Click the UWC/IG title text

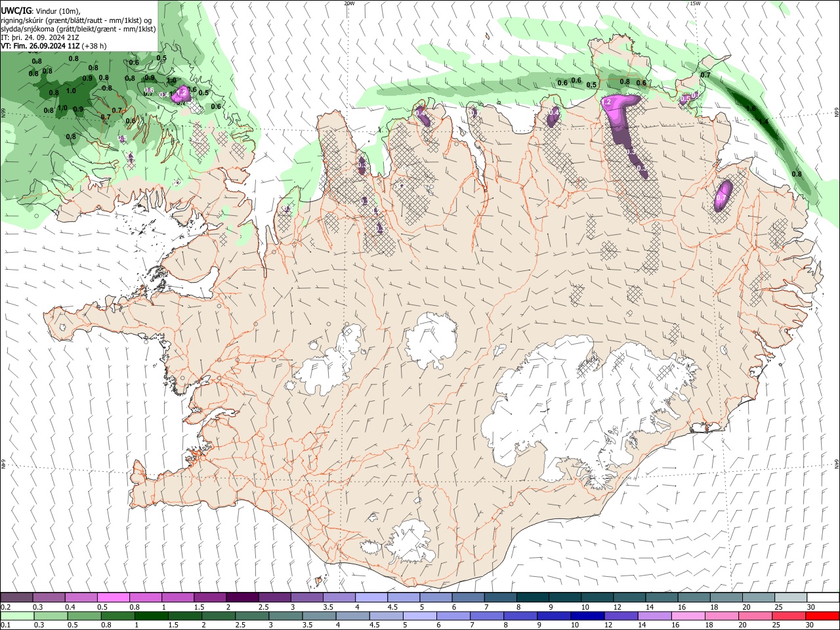pos(16,10)
